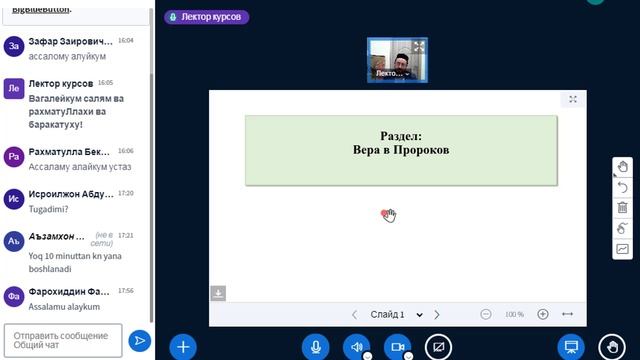640x360 pixels.
Task: Click the Лектор курсов talking indicator
Action: point(207,17)
